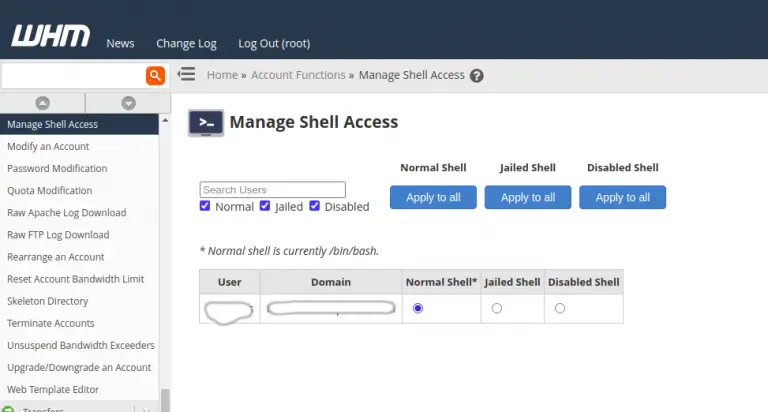
Task: Apply Normal Shell to all users
Action: [433, 197]
